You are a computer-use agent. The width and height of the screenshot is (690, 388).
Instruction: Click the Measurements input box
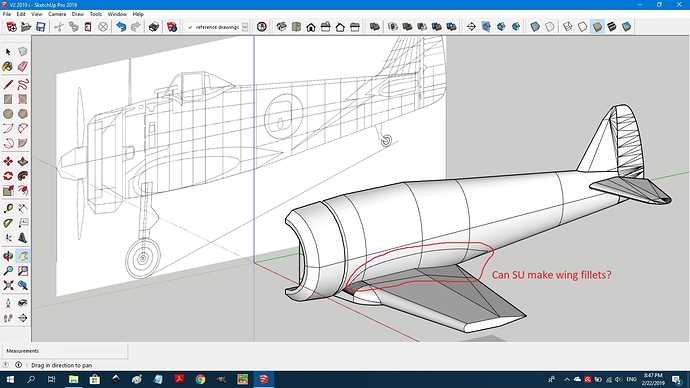click(64, 351)
